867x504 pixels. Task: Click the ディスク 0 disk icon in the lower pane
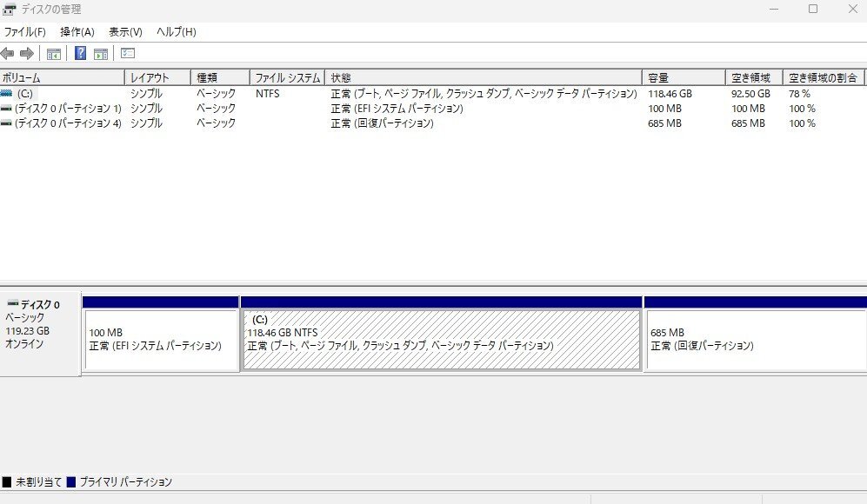(13, 303)
